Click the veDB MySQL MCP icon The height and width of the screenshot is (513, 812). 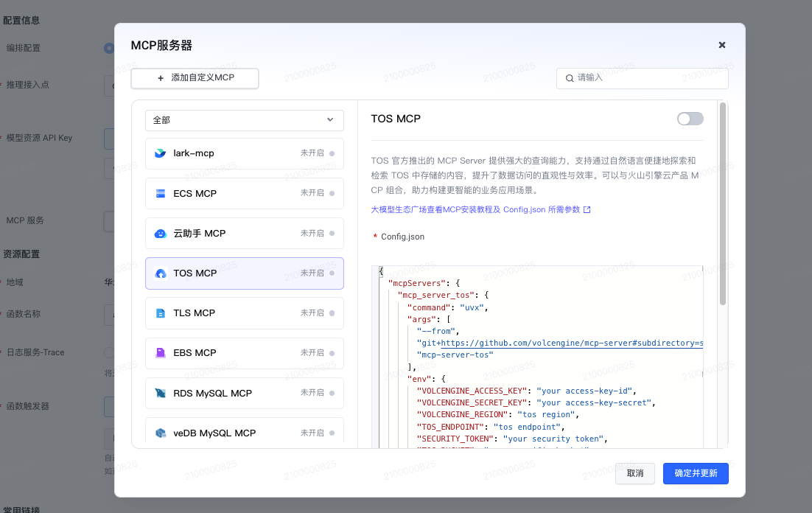pyautogui.click(x=161, y=433)
